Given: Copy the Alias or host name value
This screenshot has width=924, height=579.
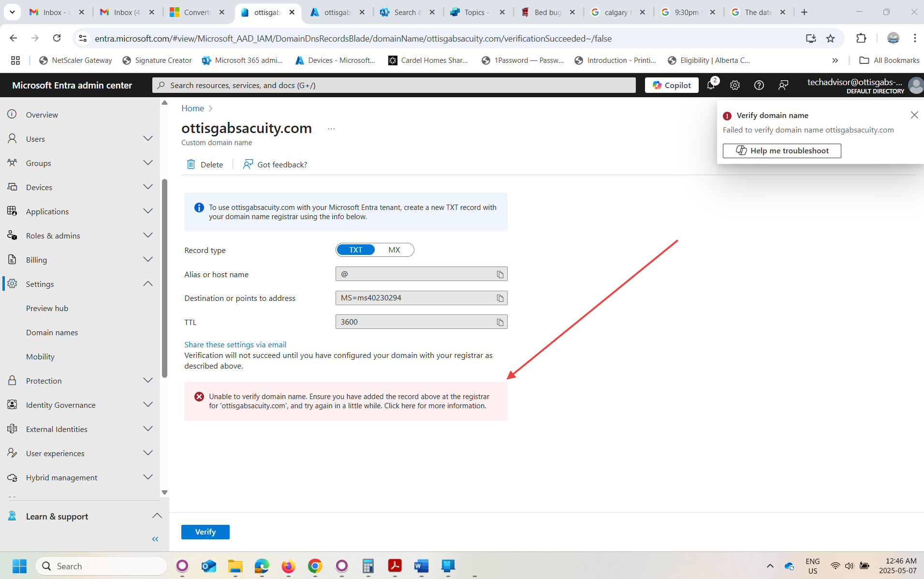Looking at the screenshot, I should (x=500, y=274).
